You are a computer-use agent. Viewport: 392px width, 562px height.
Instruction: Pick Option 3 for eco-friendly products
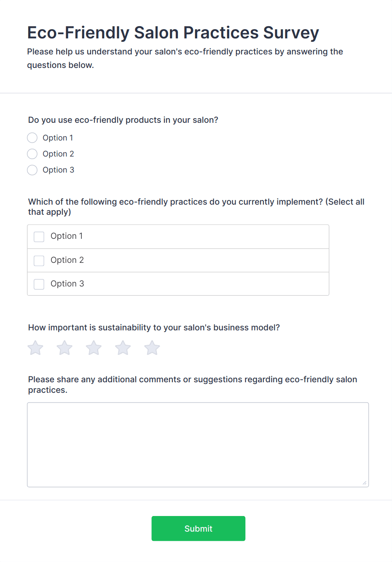tap(32, 170)
